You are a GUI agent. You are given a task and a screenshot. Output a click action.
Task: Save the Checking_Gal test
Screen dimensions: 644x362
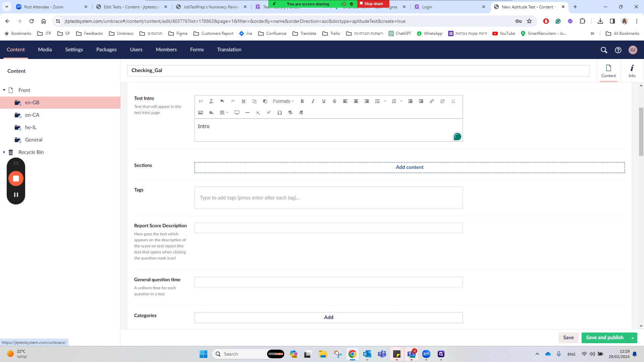tap(569, 338)
